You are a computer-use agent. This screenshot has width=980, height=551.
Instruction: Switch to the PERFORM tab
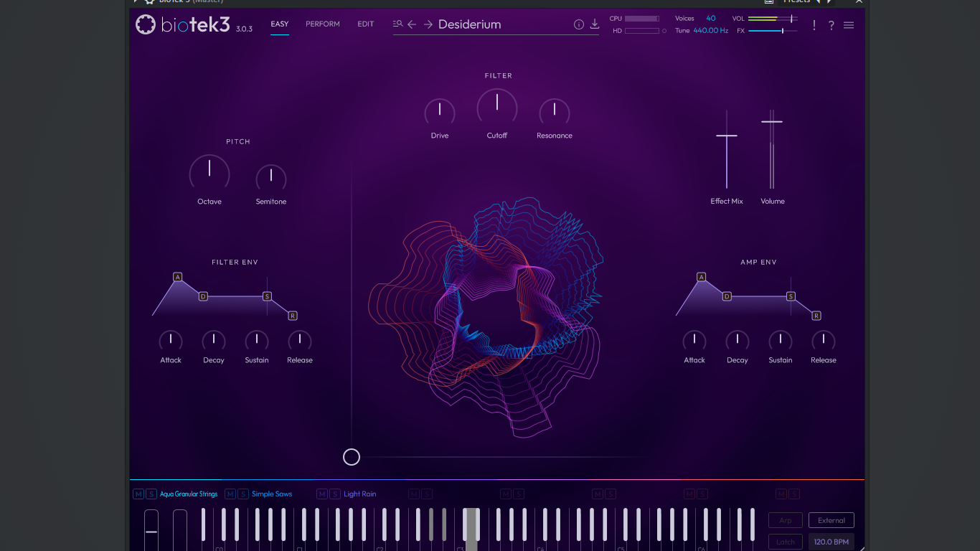(x=323, y=24)
